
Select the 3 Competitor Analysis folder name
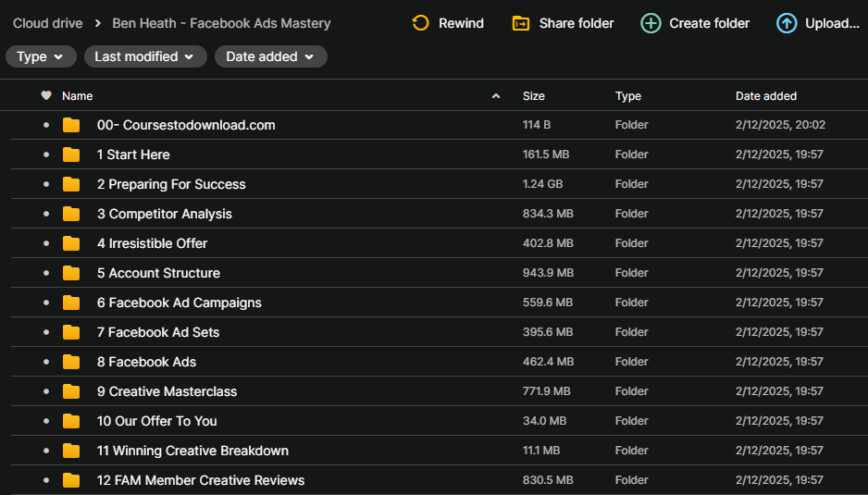[x=165, y=214]
